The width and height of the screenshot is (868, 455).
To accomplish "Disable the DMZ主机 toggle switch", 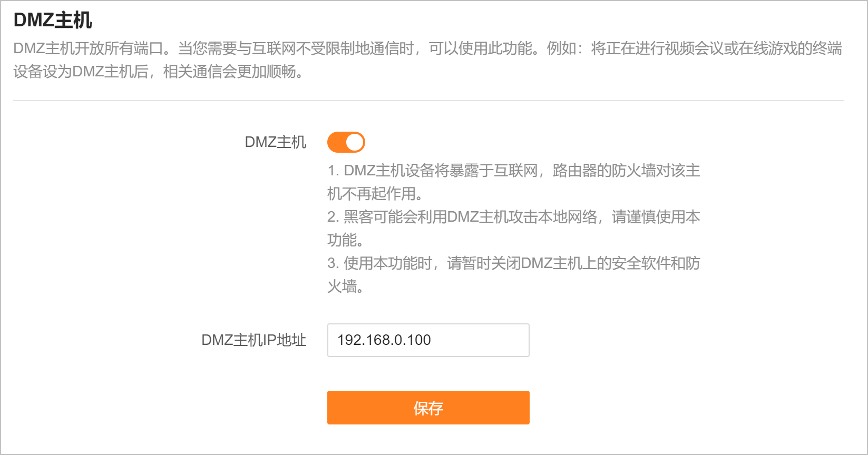I will pos(346,142).
